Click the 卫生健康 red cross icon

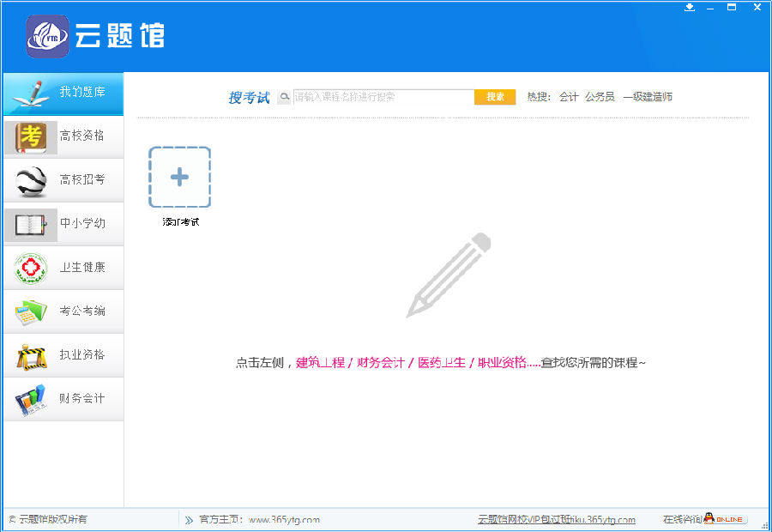tap(31, 268)
